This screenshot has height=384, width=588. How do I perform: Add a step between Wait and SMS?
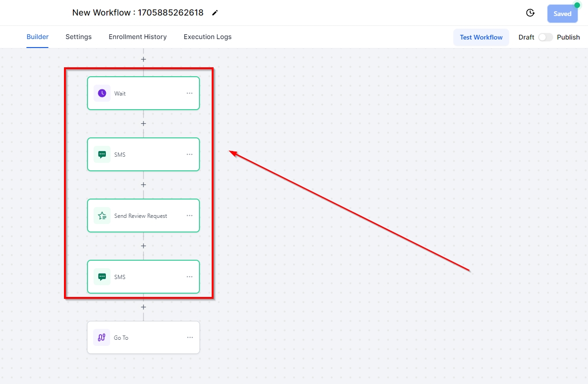(143, 124)
